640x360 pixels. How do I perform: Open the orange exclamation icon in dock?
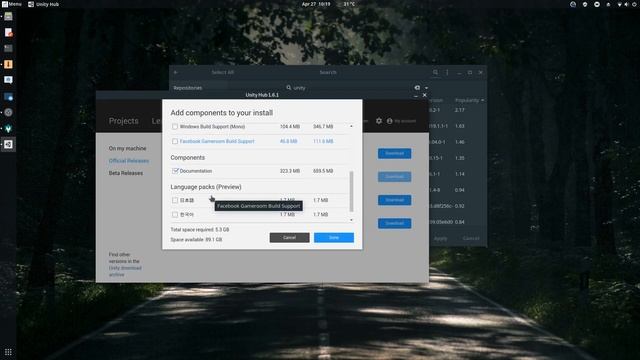8,64
